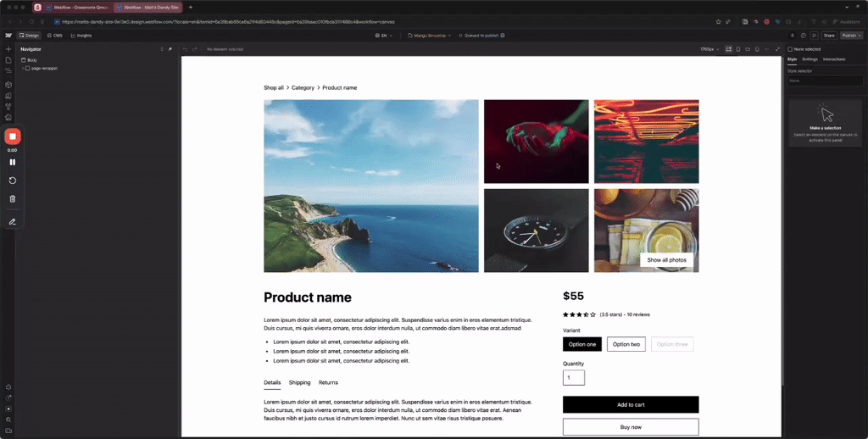
Task: Pin the Navigator panel
Action: point(170,49)
